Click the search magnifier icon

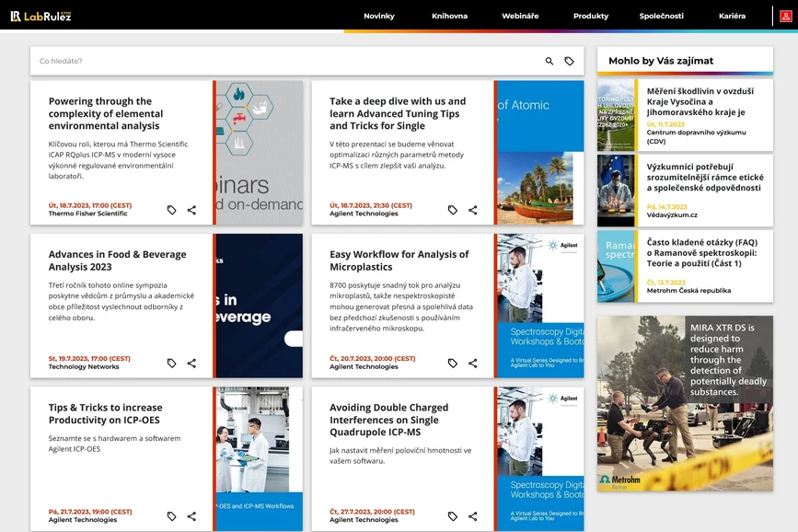pos(549,61)
